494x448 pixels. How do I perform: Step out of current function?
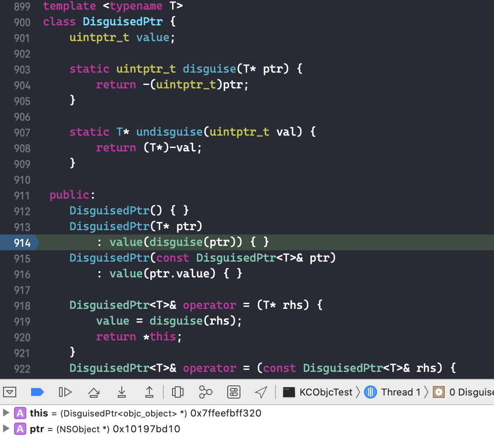(149, 392)
